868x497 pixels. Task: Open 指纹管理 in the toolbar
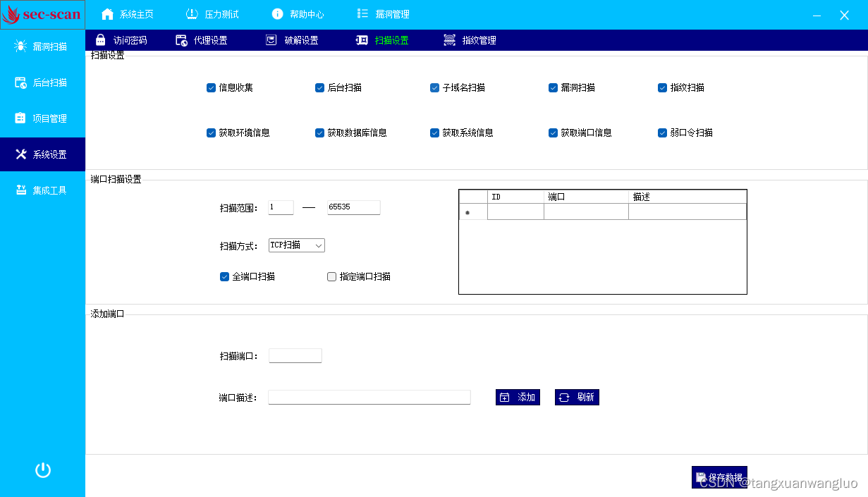pyautogui.click(x=476, y=39)
